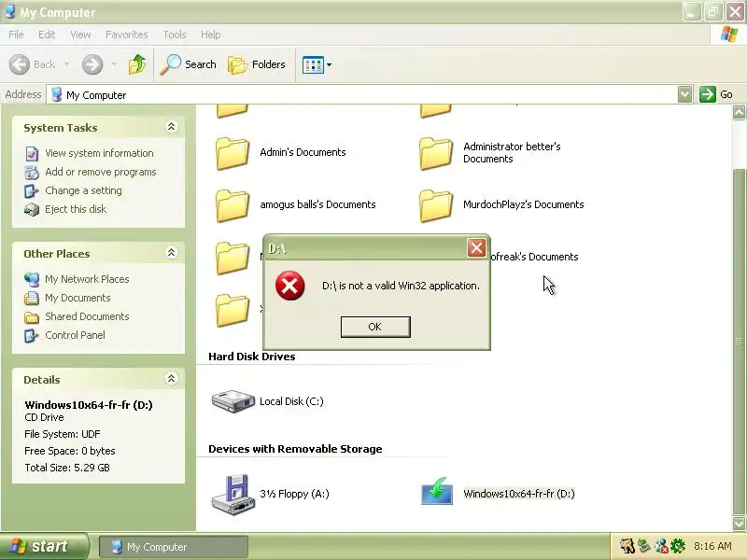Click the Control Panel sidebar icon
Image resolution: width=747 pixels, height=560 pixels.
pyautogui.click(x=32, y=335)
